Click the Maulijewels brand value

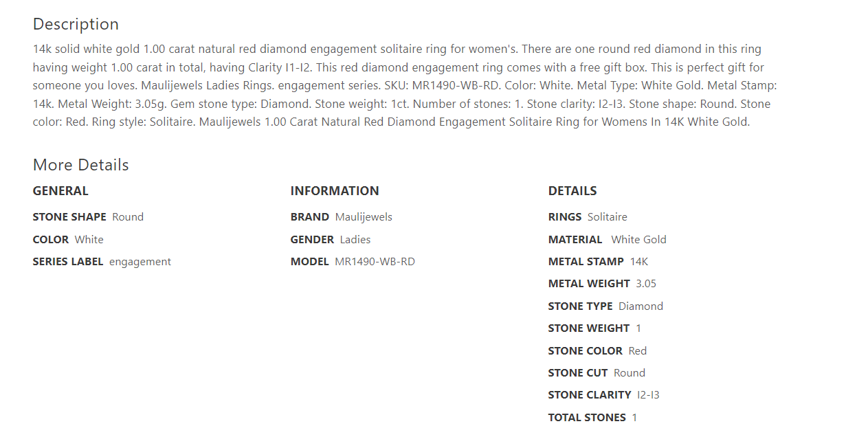click(x=364, y=217)
